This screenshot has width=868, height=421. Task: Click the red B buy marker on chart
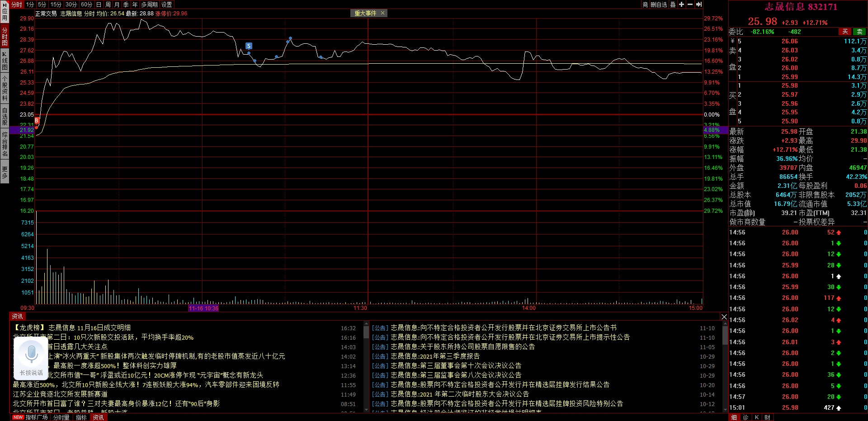[37, 121]
